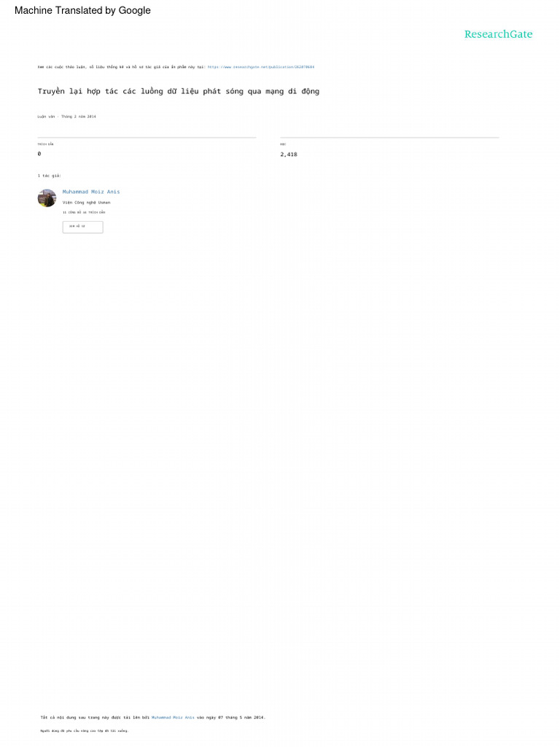Screen dimensions: 560x747
Task: Click the enhancement request note at page bottom
Action: 85,731
